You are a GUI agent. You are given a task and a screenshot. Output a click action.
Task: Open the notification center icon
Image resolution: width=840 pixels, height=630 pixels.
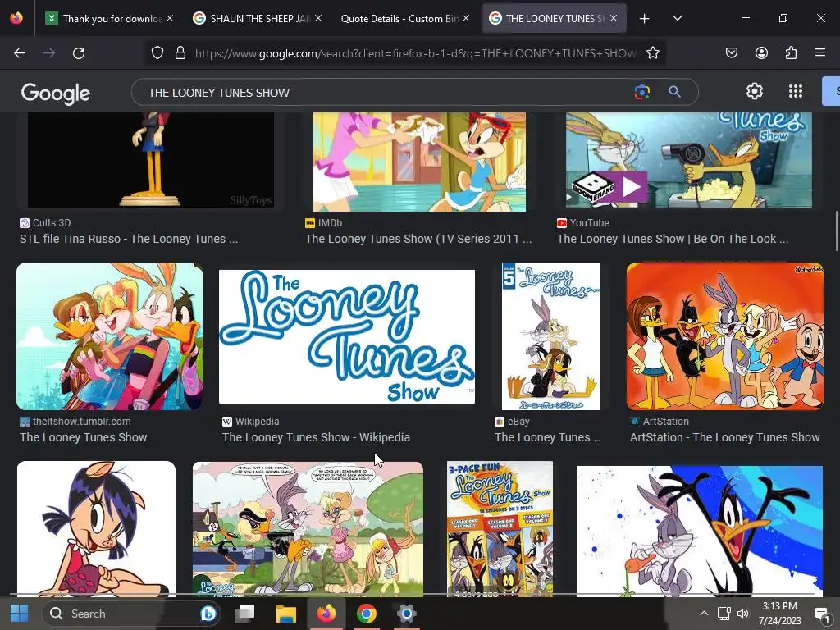tap(822, 614)
